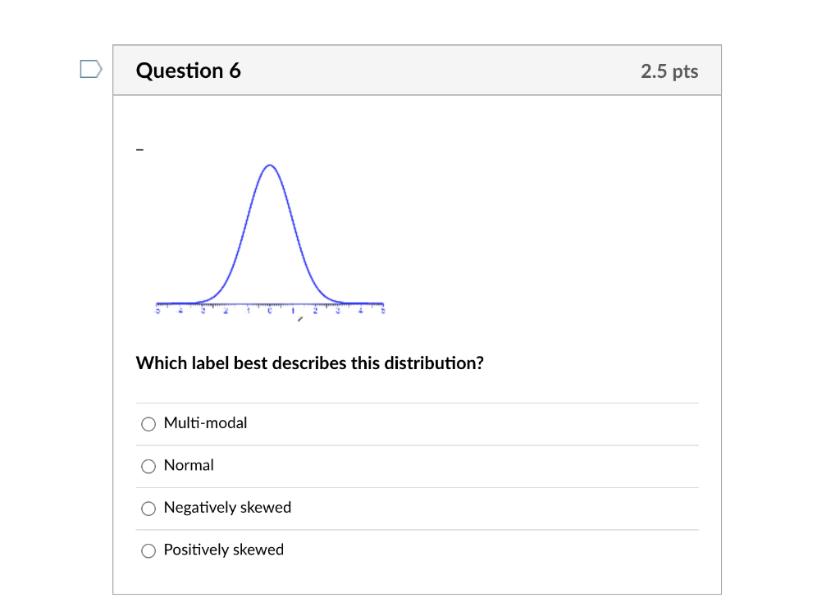Click the Question 6 header title
Screen dimensions: 840x616
click(189, 71)
